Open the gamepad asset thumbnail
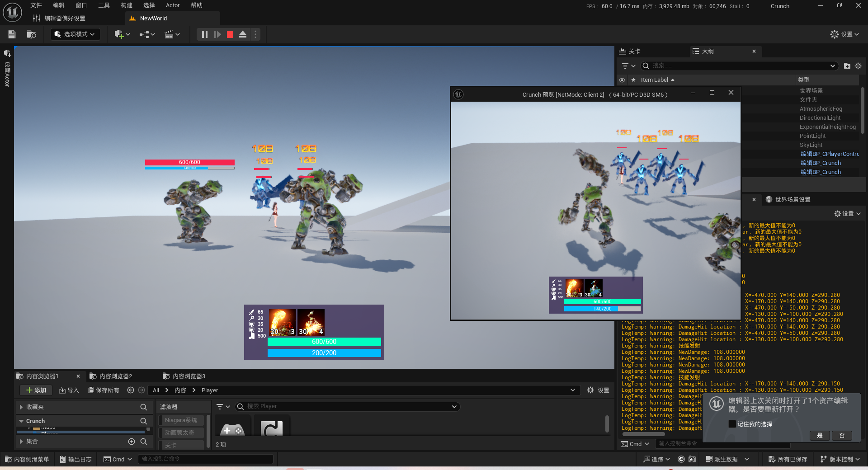Viewport: 868px width, 470px height. (x=232, y=426)
